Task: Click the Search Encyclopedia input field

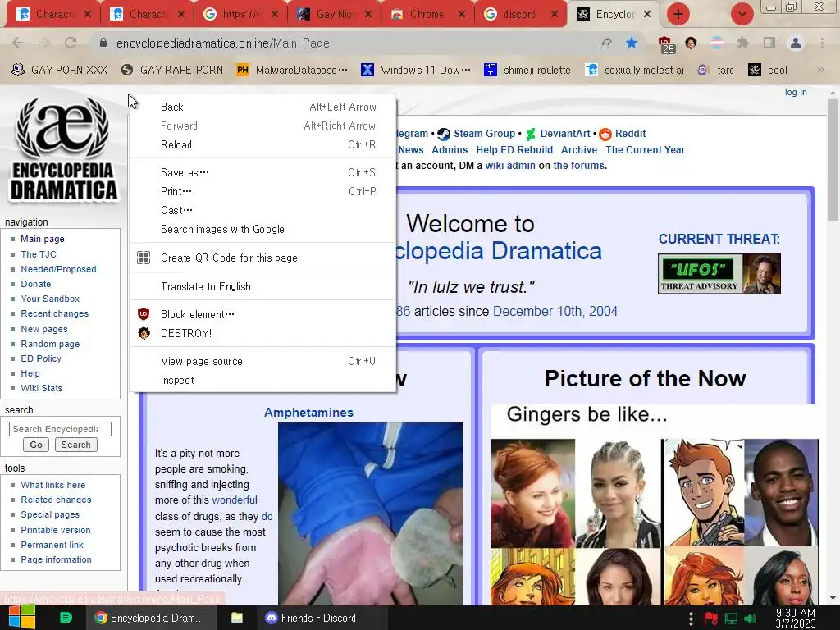Action: coord(60,429)
